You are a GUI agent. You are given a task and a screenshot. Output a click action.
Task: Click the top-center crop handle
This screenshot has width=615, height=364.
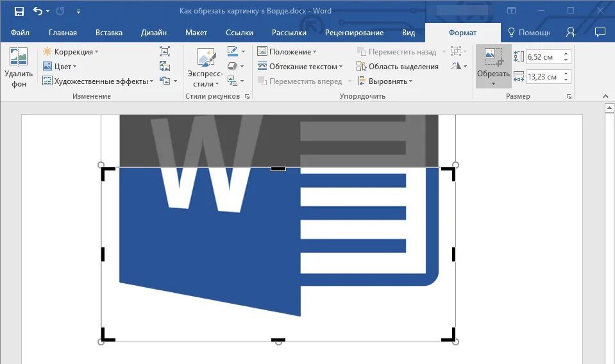click(278, 169)
